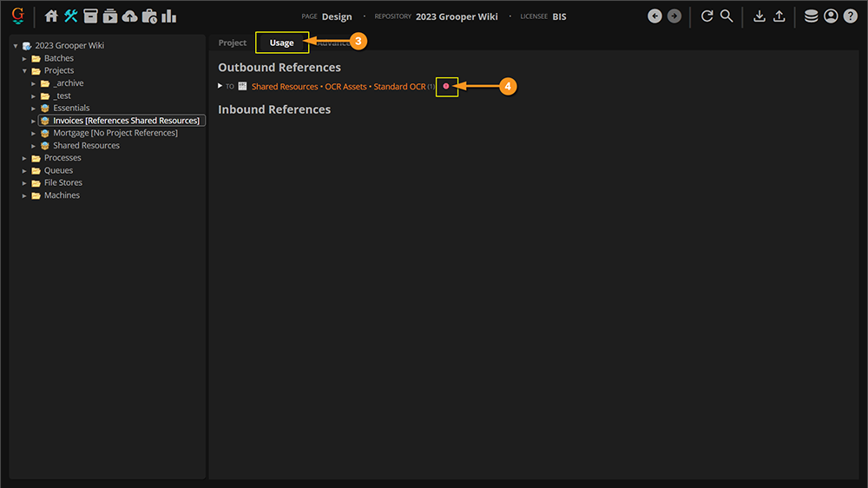Select the _test folder label
Image resolution: width=868 pixels, height=488 pixels.
tap(62, 96)
